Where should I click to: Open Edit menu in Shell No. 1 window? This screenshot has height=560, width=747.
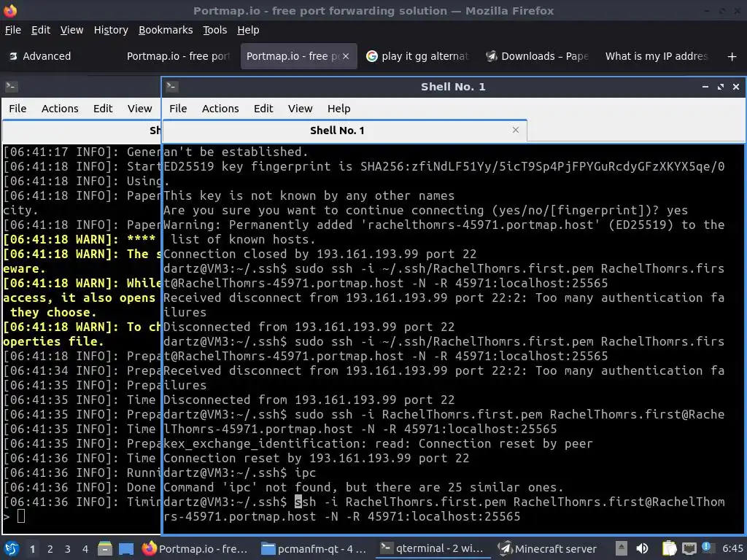263,109
